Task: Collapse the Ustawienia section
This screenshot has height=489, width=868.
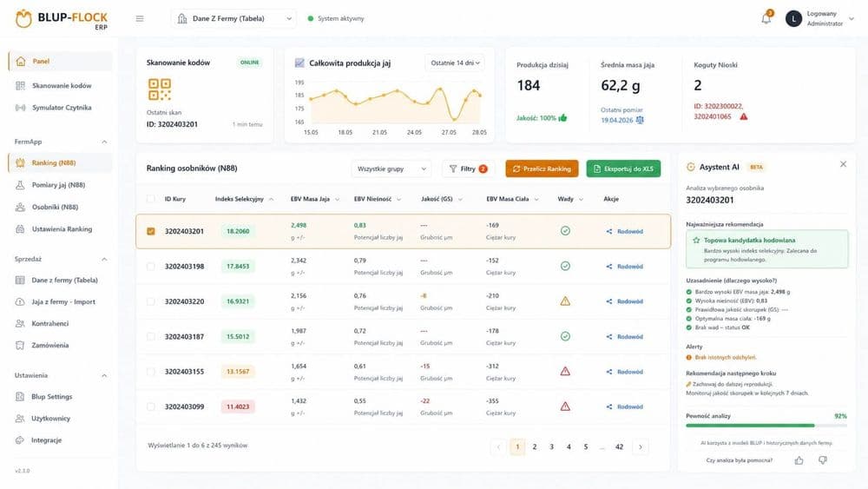Action: 104,375
